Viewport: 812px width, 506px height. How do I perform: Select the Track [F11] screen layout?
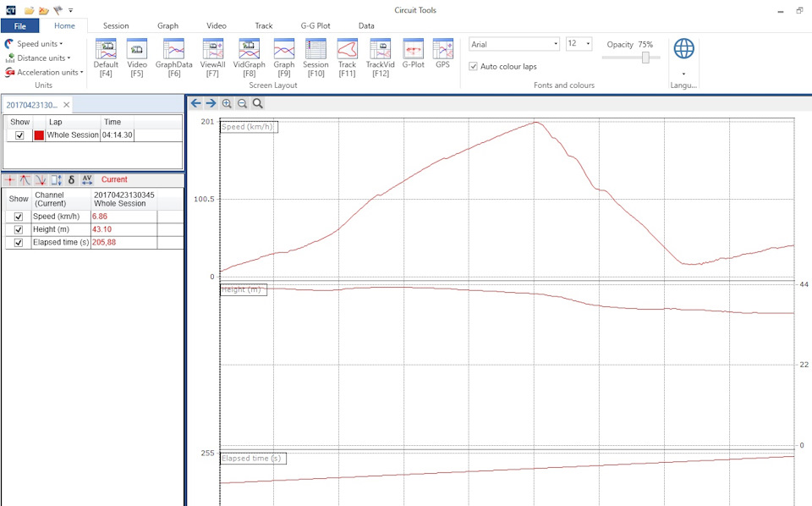(x=347, y=58)
